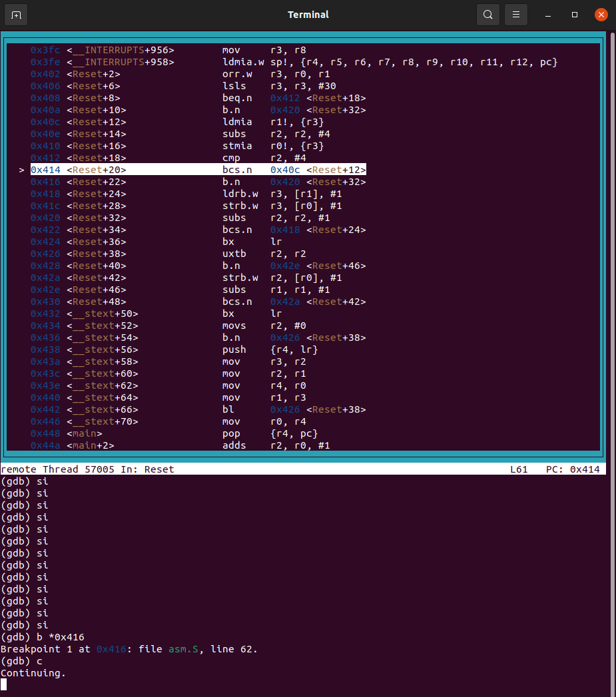Click the current-instruction arrow beside 0x414
This screenshot has width=616, height=697.
[21, 170]
